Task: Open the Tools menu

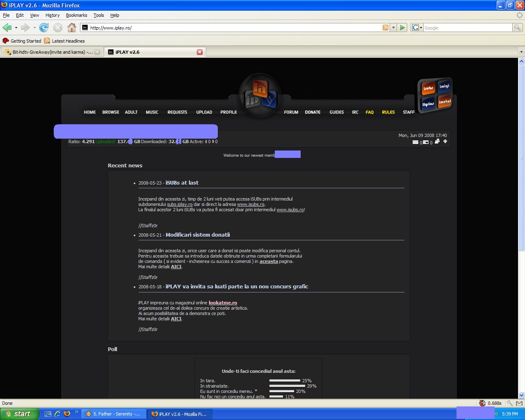Action: 99,15
